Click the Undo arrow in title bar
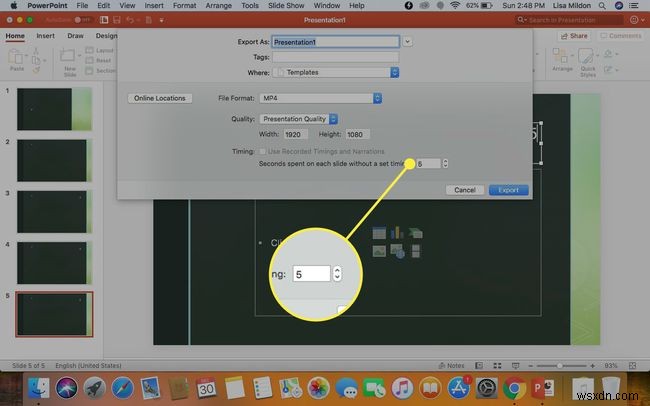 click(x=130, y=20)
